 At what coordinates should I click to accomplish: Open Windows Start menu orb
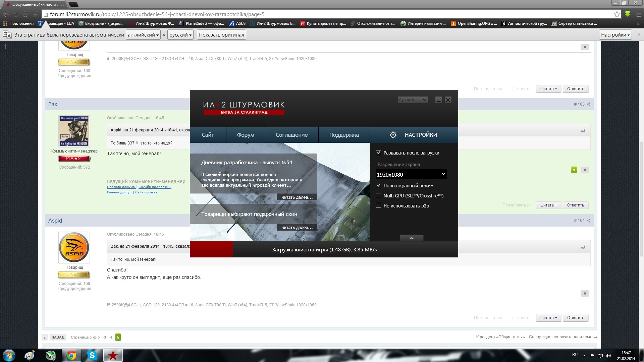9,355
